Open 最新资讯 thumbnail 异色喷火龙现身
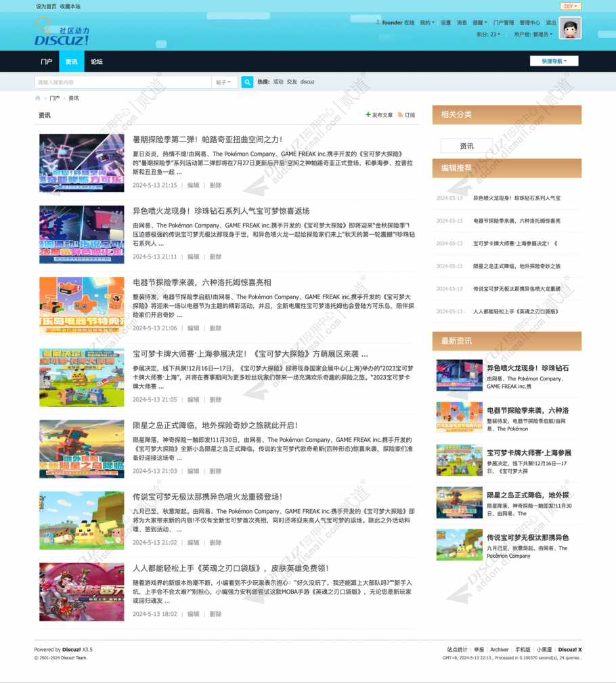 459,375
